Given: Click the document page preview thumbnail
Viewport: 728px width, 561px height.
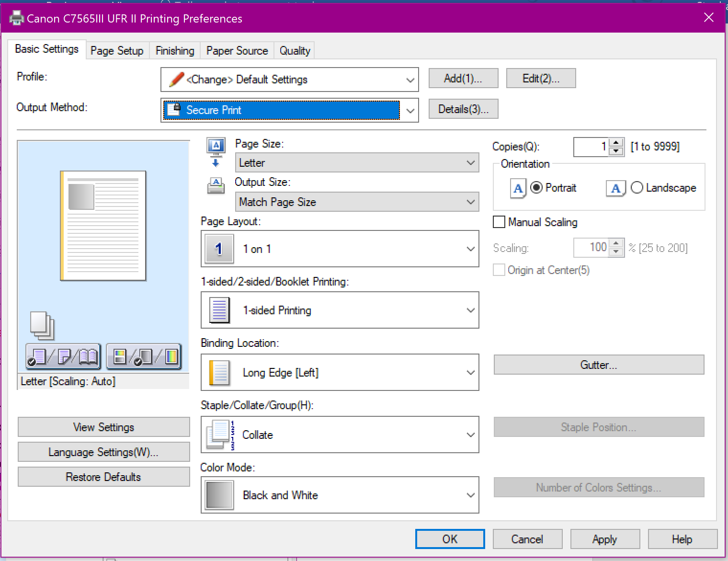Looking at the screenshot, I should coord(103,225).
